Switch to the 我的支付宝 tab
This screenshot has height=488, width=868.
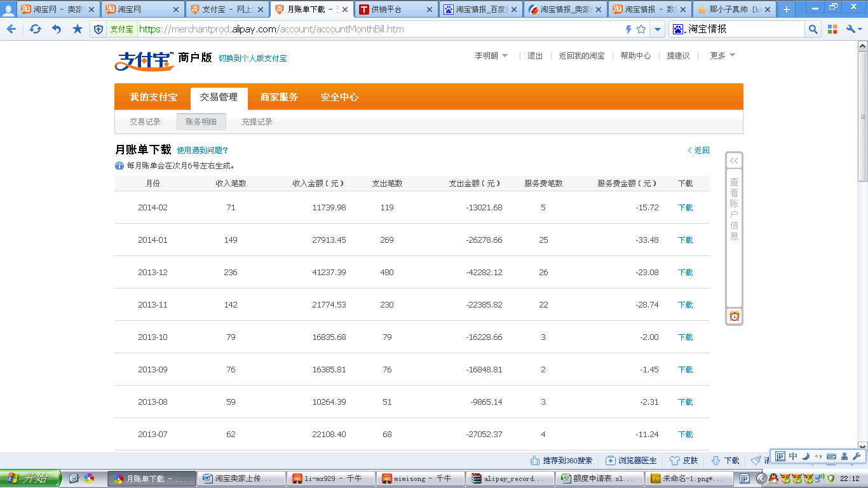(x=153, y=97)
